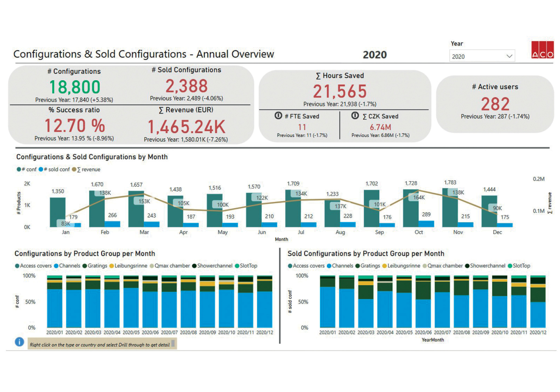Click the Previous Year: 287 (-1.74%) text
The height and width of the screenshot is (392, 560).
tap(495, 116)
